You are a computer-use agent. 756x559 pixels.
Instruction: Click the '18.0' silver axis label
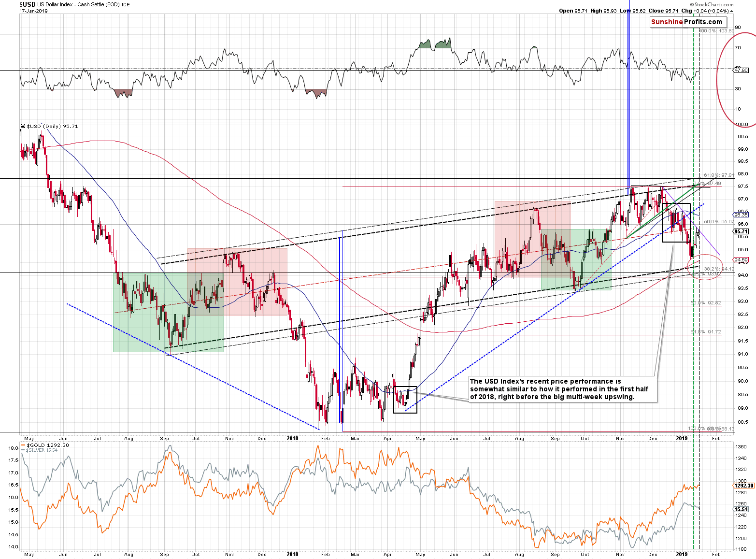pyautogui.click(x=14, y=448)
